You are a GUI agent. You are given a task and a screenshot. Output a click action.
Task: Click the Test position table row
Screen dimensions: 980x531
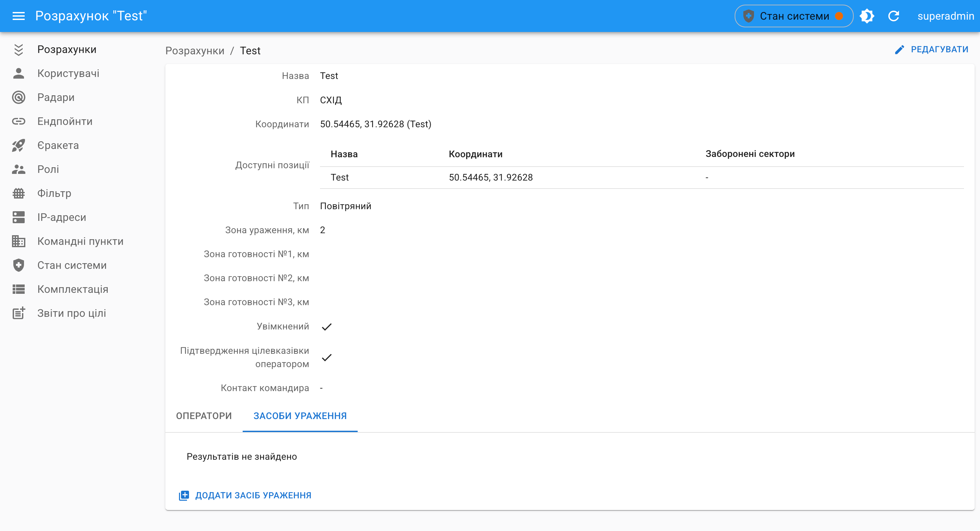(x=491, y=178)
